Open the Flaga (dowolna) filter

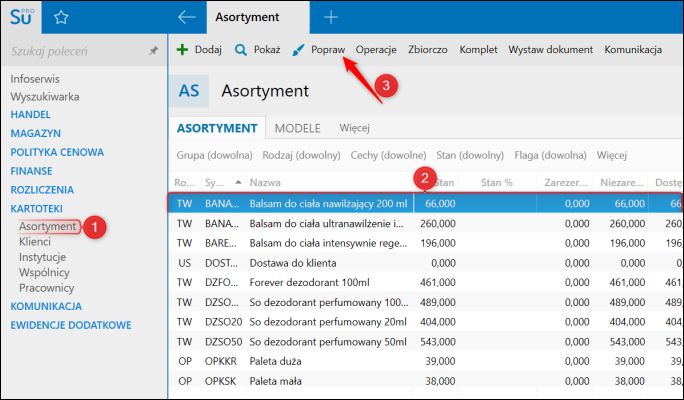tap(550, 155)
